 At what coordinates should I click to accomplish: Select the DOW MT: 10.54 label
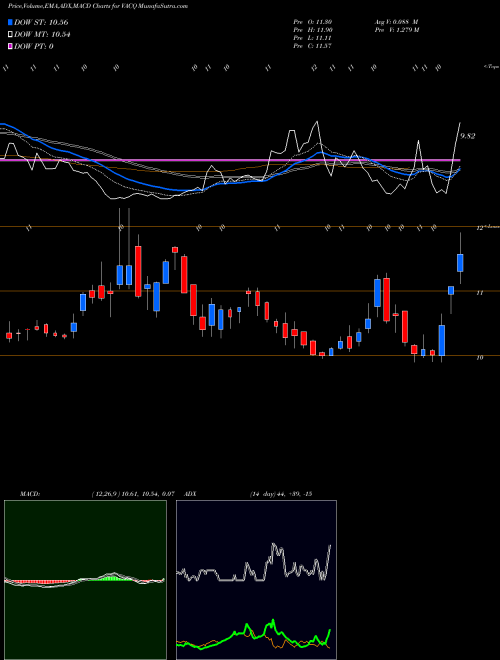(x=42, y=35)
